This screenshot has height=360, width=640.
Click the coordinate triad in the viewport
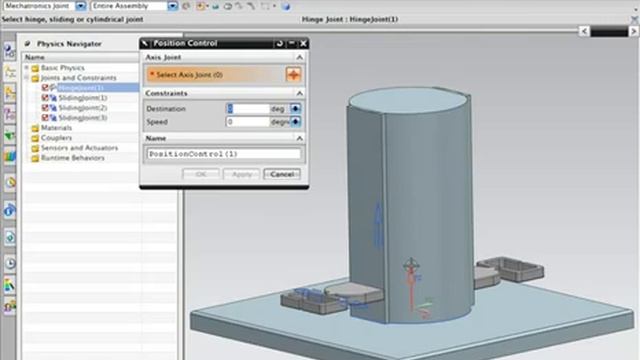[417, 289]
